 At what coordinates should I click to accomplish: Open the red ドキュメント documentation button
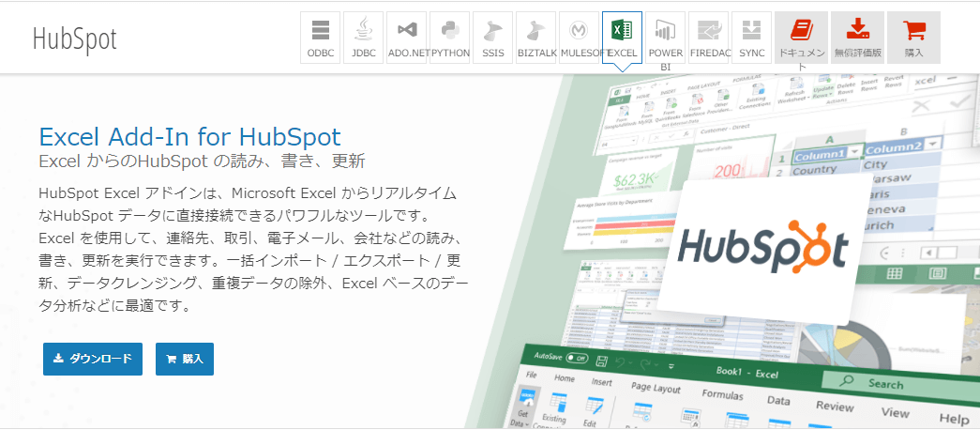point(801,38)
